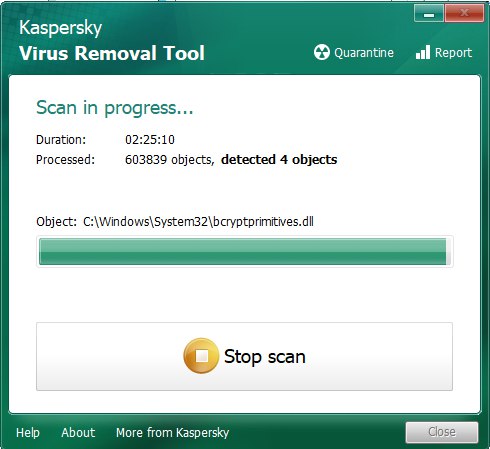Viewport: 490px width, 449px height.
Task: Click the Stop scan button
Action: pyautogui.click(x=244, y=356)
